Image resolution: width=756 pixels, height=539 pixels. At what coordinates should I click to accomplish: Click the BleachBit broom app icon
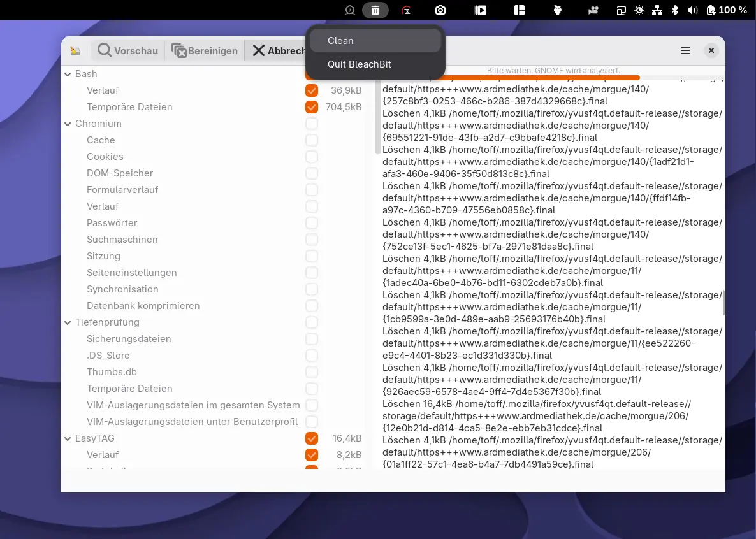point(76,50)
